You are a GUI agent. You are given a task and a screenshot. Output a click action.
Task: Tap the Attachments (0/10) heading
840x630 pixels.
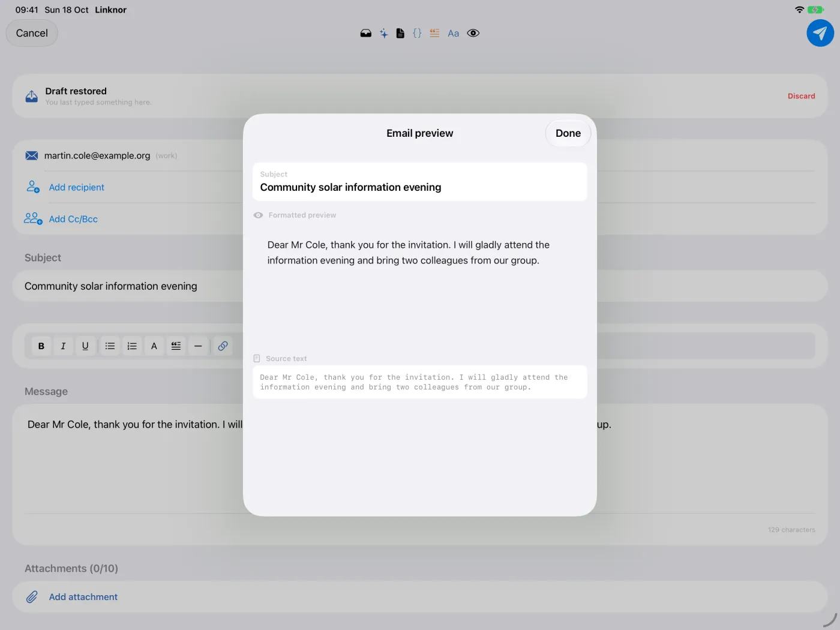pyautogui.click(x=71, y=568)
